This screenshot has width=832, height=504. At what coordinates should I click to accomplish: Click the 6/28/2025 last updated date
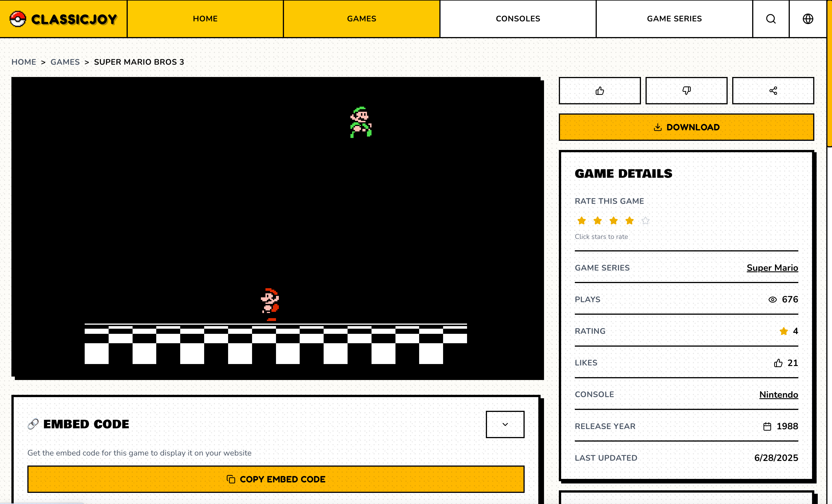pos(776,458)
